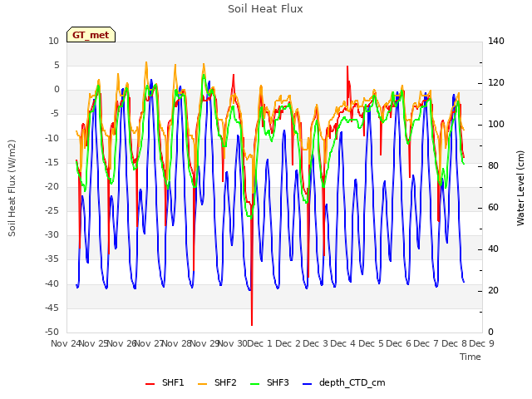Image resolution: width=532 pixels, height=399 pixels.
Task: Click the Time axis label
Action: (x=470, y=357)
